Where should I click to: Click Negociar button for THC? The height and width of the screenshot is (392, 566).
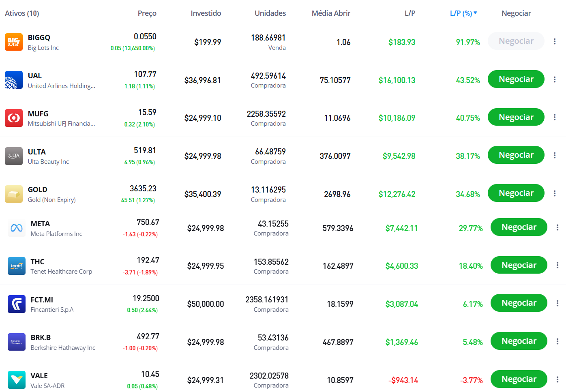point(519,265)
